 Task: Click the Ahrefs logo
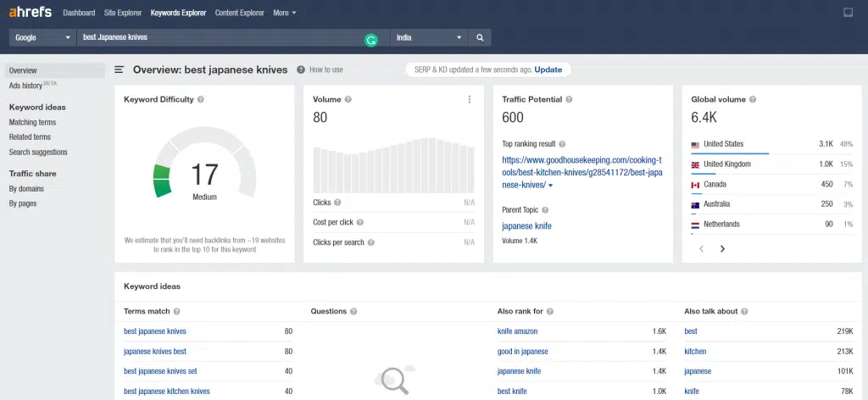point(30,12)
